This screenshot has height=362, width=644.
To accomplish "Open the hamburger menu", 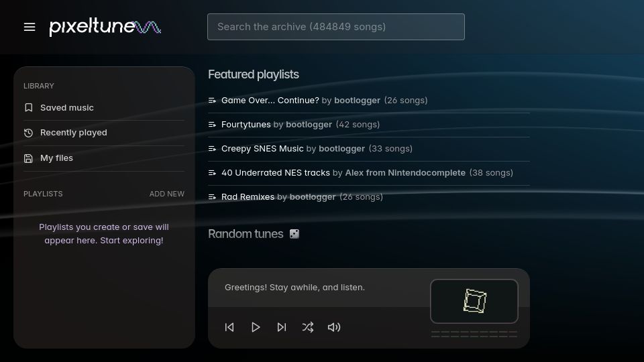I will [30, 27].
